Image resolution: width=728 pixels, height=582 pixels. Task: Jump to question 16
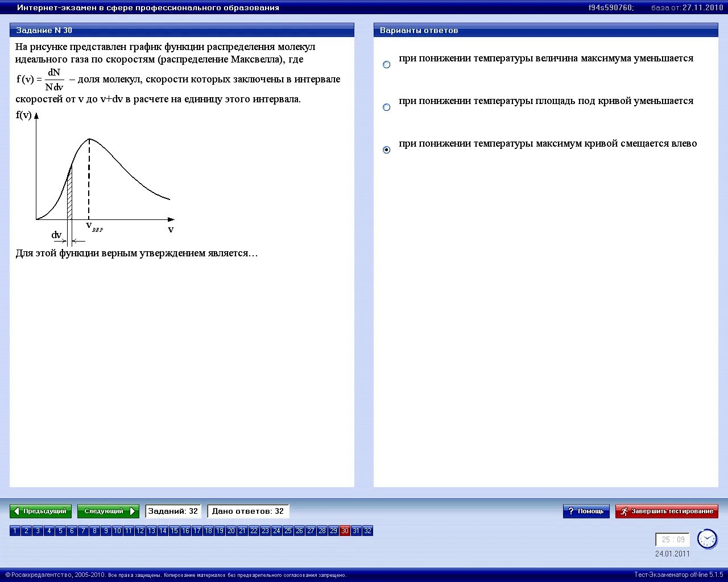pos(185,531)
